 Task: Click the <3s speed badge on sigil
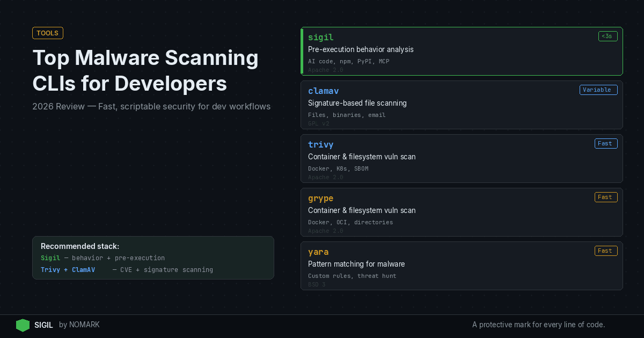[608, 36]
